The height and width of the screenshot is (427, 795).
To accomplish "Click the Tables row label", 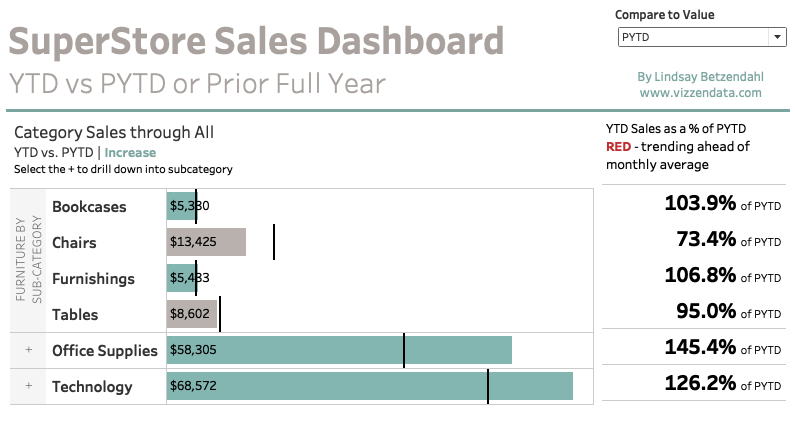I will 75,314.
